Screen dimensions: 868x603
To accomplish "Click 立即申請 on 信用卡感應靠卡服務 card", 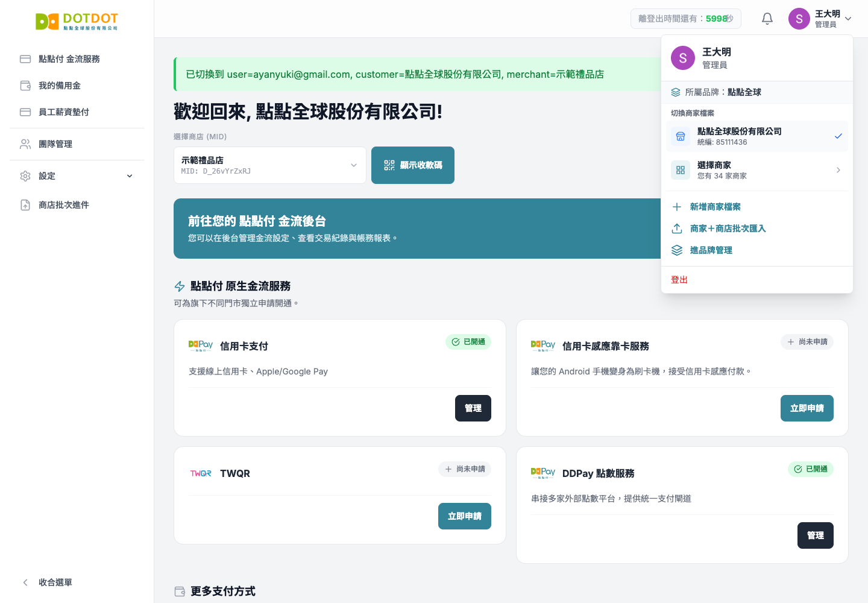I will pyautogui.click(x=807, y=408).
